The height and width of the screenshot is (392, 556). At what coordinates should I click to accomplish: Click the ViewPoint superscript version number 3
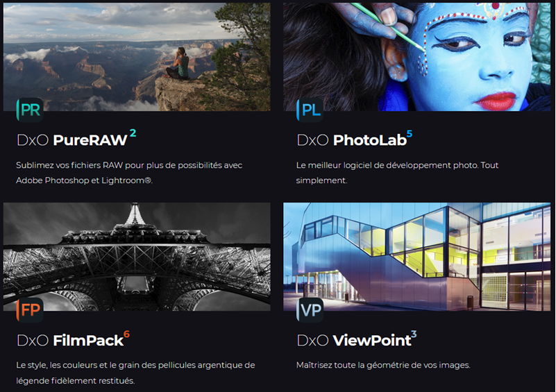[x=414, y=334]
